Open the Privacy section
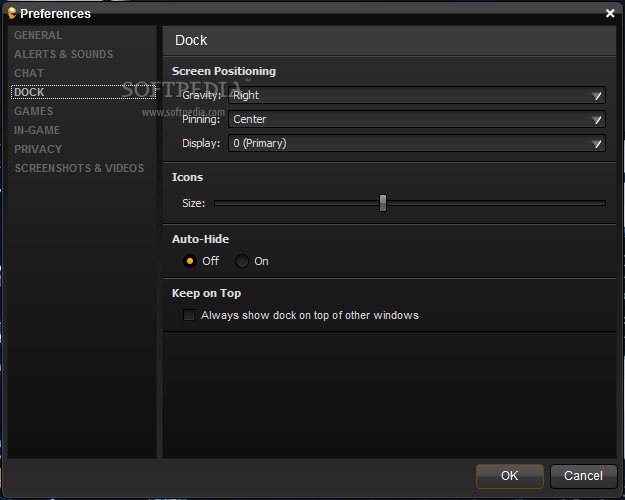625x500 pixels. (38, 149)
